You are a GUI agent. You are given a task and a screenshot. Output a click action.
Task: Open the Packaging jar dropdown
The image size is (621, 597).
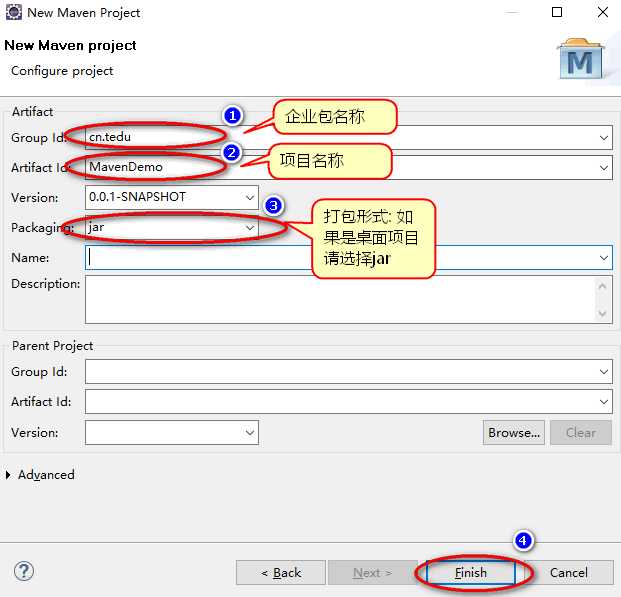[x=250, y=228]
